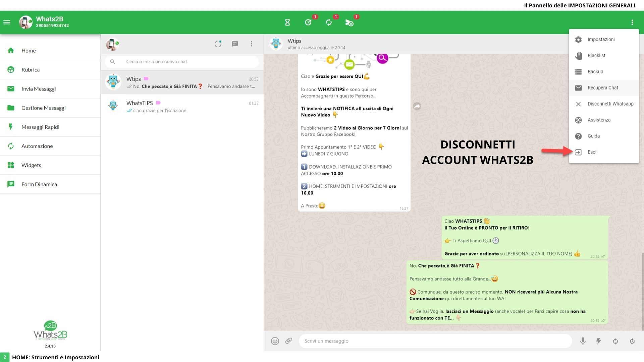Click the search or new chat field
This screenshot has width=644, height=362.
tap(182, 62)
